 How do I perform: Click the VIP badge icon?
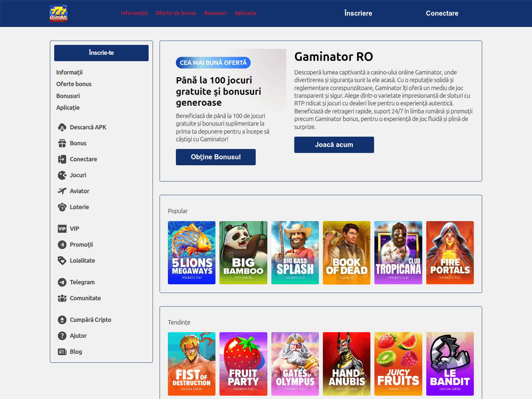click(62, 229)
